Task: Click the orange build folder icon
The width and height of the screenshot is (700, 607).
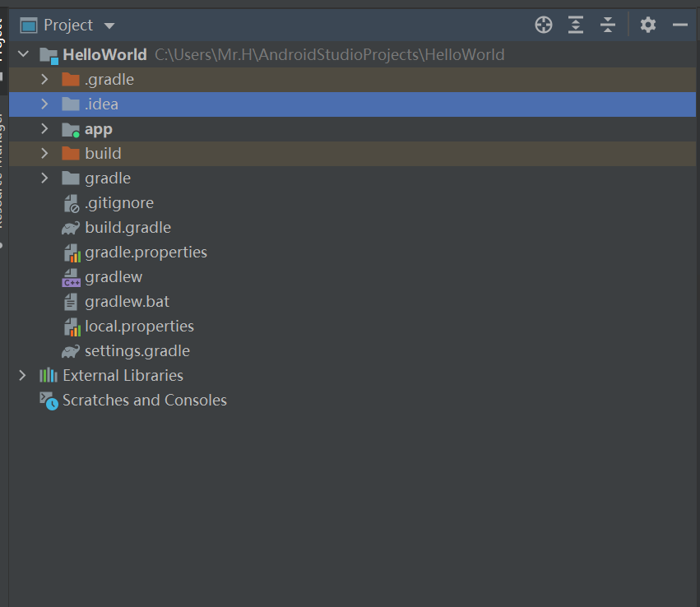Action: tap(71, 153)
